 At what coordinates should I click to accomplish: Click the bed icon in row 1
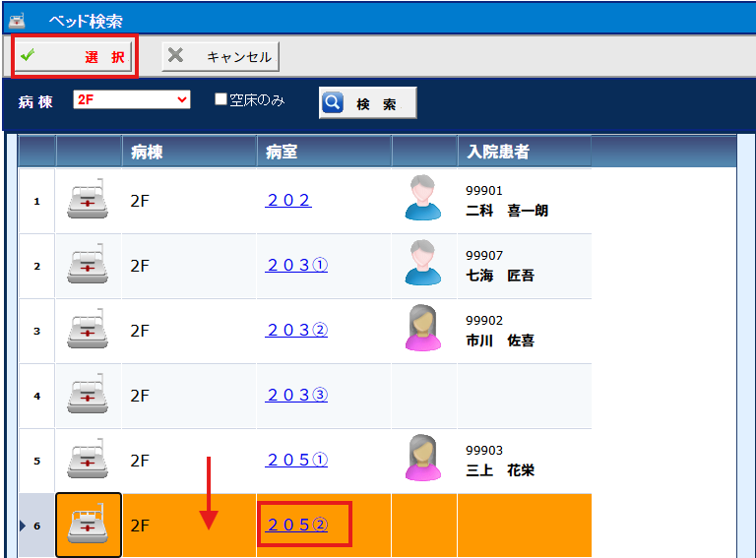click(x=89, y=201)
